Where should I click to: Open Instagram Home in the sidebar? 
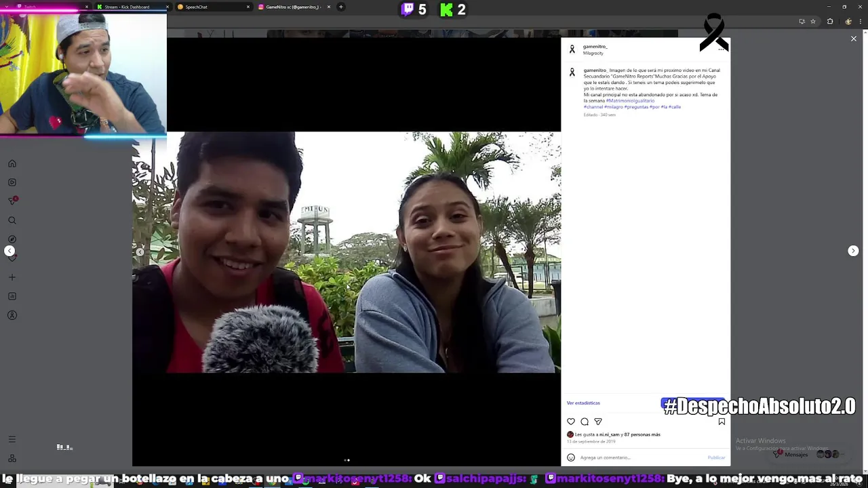point(12,163)
